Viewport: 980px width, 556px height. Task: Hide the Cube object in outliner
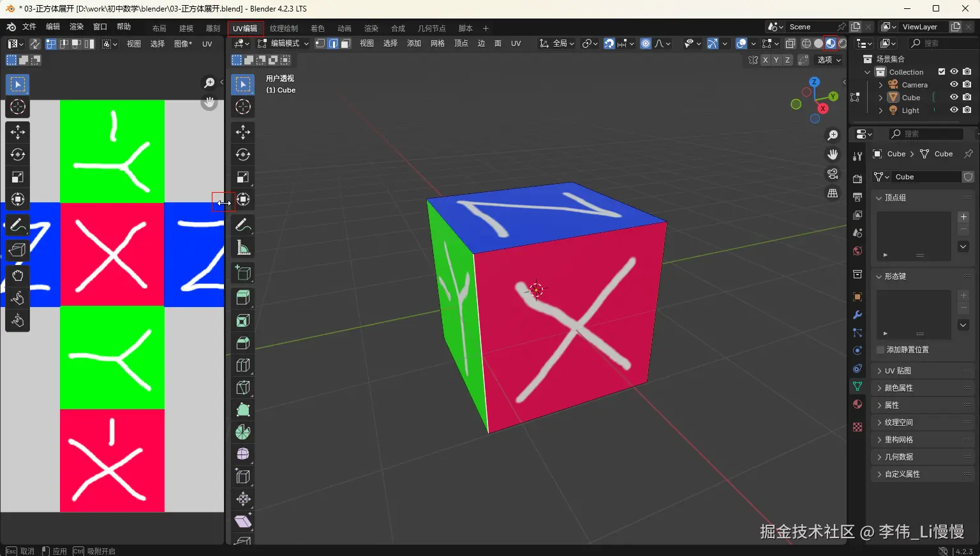[x=954, y=98]
